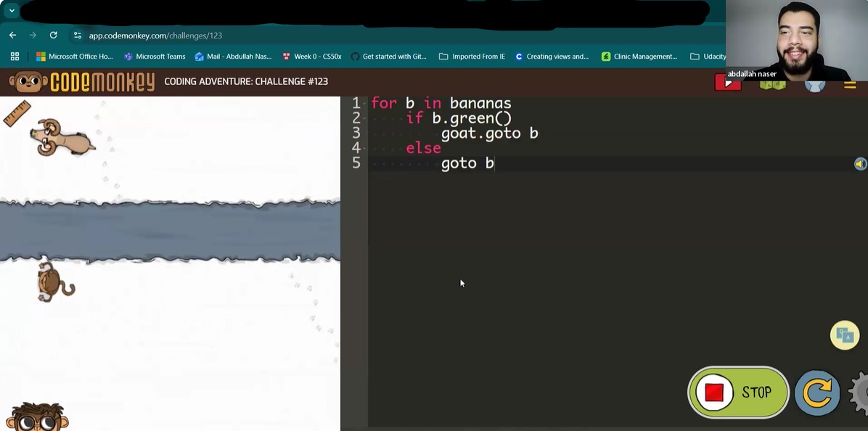The height and width of the screenshot is (431, 868).
Task: Click code line 3 'goat.goto b'
Action: pos(489,134)
